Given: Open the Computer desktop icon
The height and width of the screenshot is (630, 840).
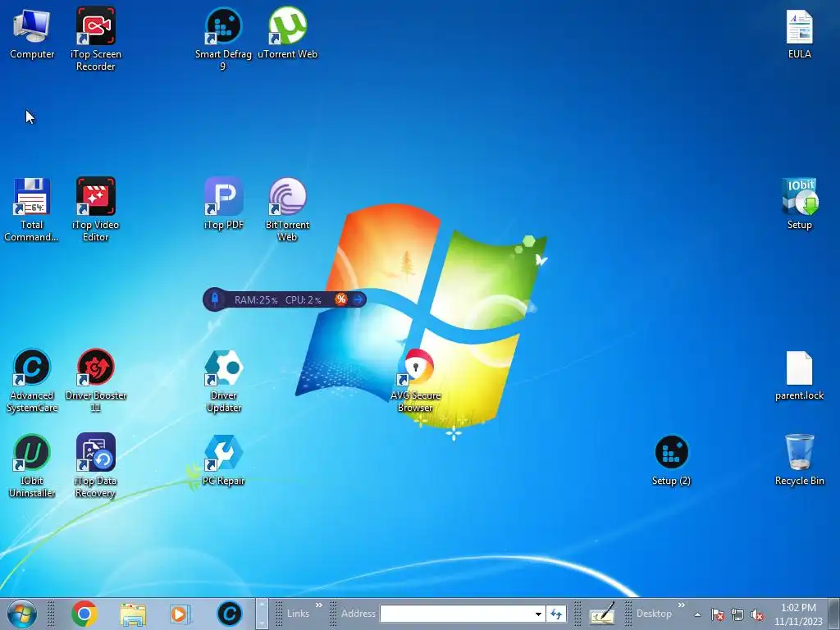Looking at the screenshot, I should (x=32, y=34).
